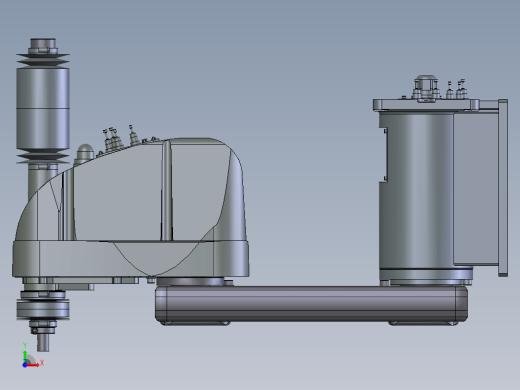
Task: Click the lower housing band of the second arm
Action: coord(131,259)
